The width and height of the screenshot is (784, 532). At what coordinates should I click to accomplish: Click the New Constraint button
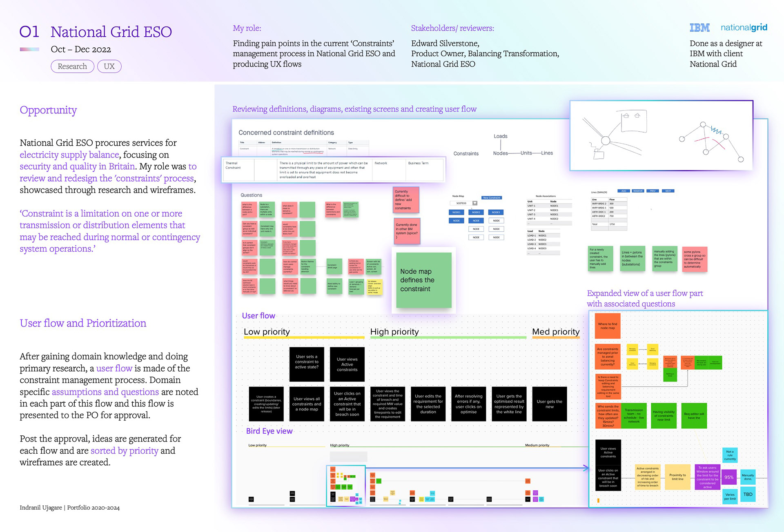492,198
